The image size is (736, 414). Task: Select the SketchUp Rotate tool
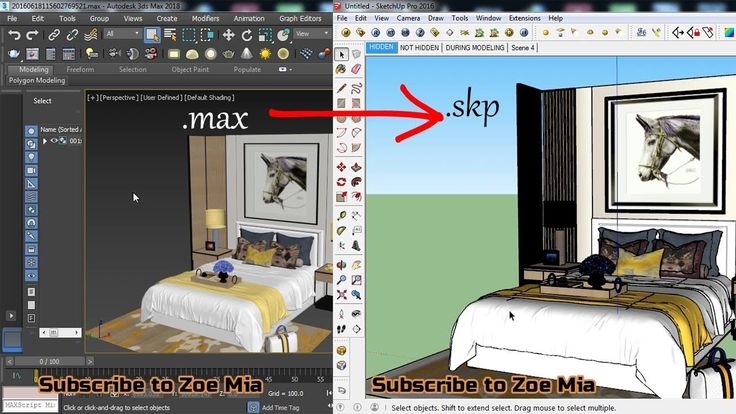[341, 182]
